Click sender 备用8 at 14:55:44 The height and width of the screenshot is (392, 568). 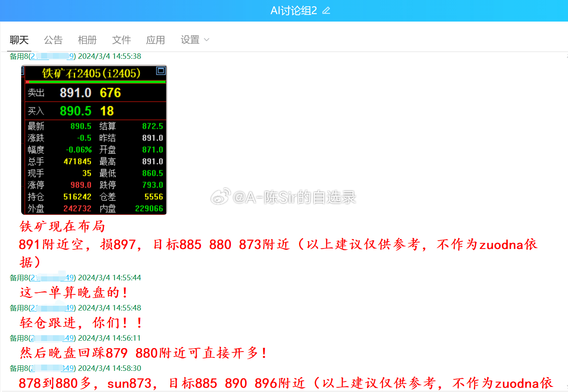pyautogui.click(x=19, y=278)
